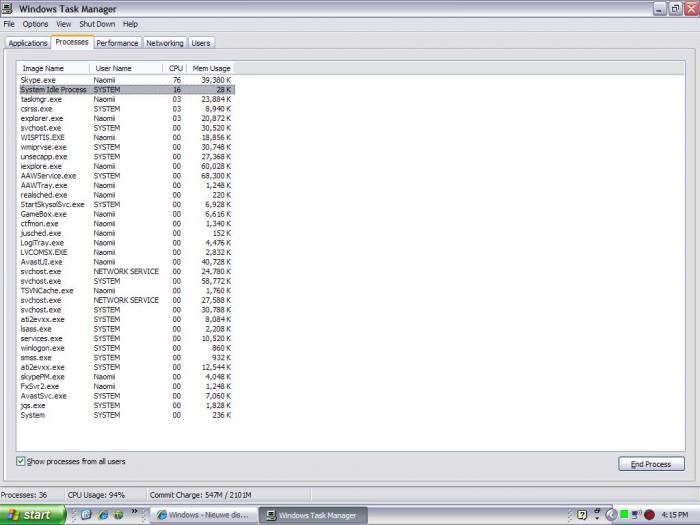This screenshot has width=700, height=525.
Task: Select the unsecapp.exe process
Action: [126, 157]
